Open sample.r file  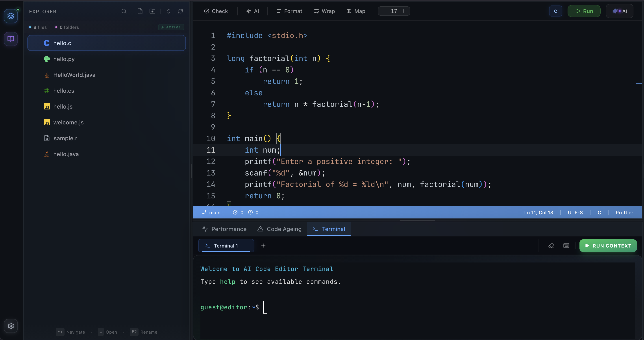point(107,138)
